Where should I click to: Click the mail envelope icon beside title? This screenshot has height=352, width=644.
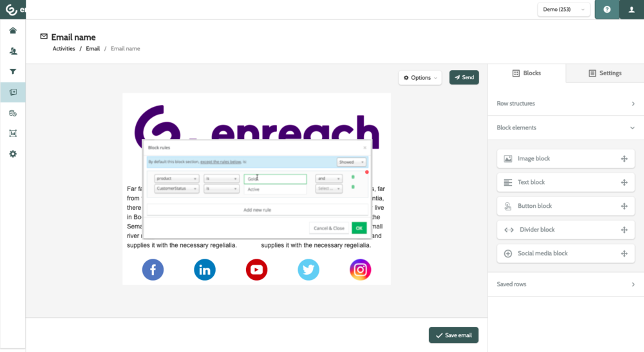pos(44,37)
